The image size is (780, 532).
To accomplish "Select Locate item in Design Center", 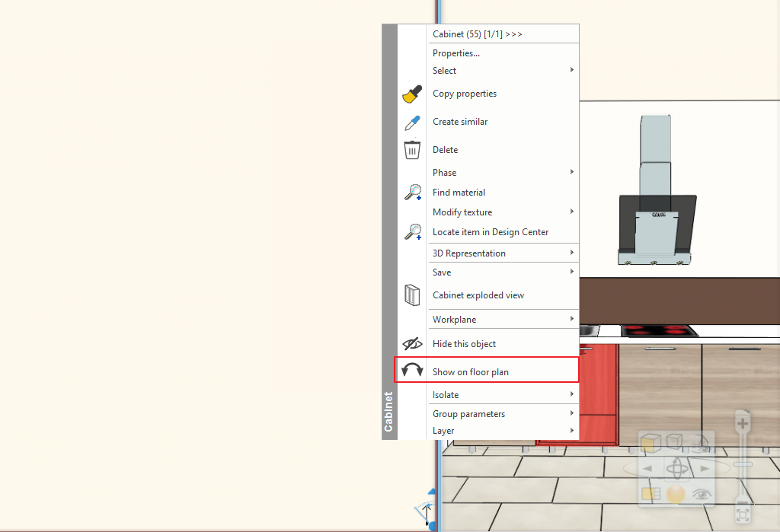I will point(491,232).
